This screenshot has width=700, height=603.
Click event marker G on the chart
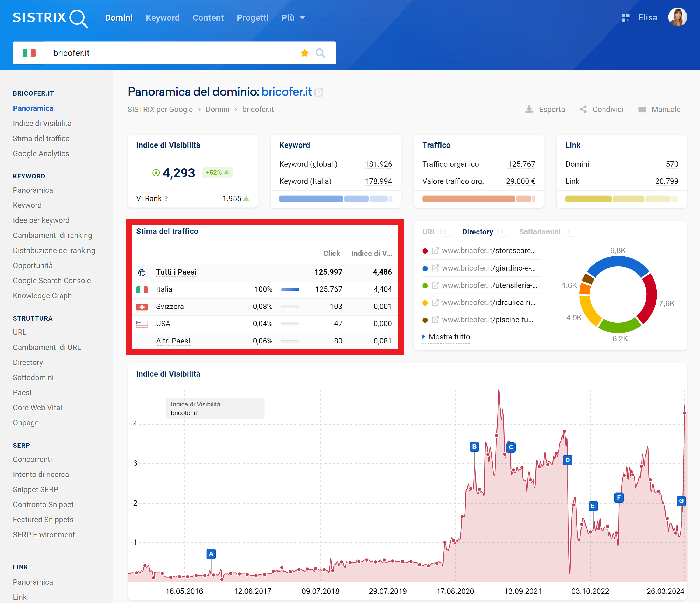681,501
